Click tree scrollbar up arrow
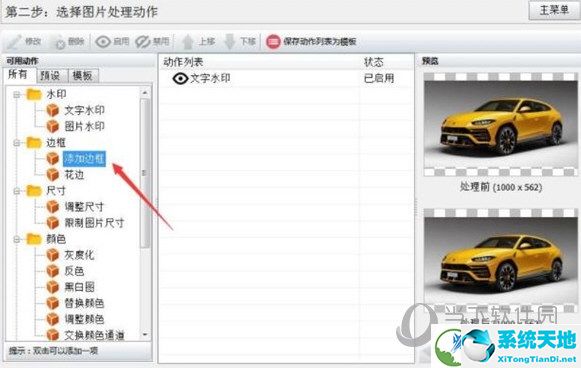Viewport: 581px width, 368px height. [x=145, y=93]
